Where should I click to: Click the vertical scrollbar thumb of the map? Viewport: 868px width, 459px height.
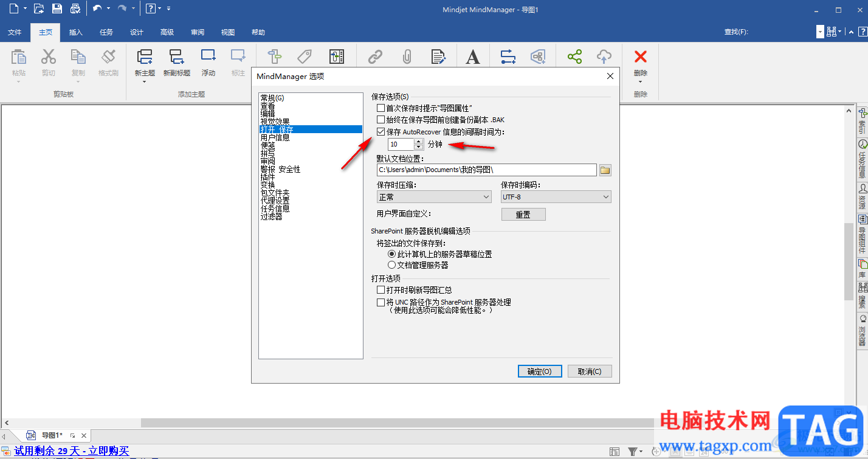(x=847, y=261)
